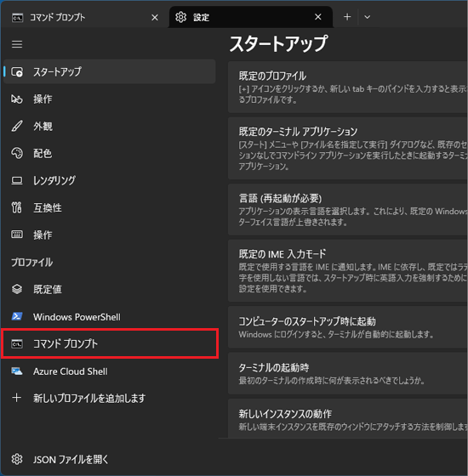Click the keyboard icon beside second 操作

(17, 235)
